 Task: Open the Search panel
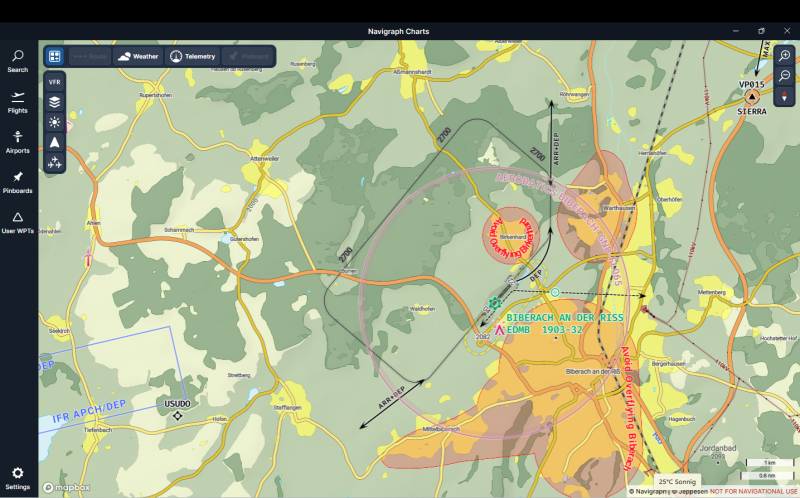coord(17,61)
